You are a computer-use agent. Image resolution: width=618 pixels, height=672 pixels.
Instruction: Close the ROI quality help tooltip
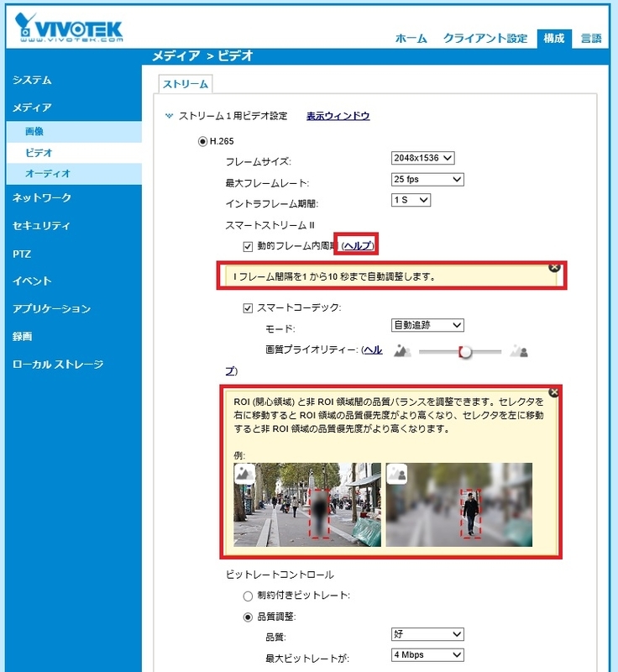coord(553,392)
